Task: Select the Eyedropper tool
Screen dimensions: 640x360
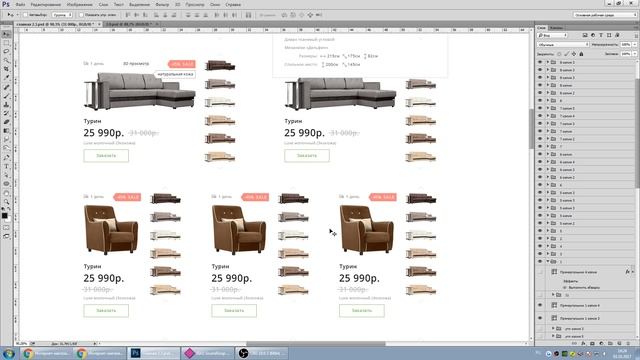Action: tap(6, 78)
